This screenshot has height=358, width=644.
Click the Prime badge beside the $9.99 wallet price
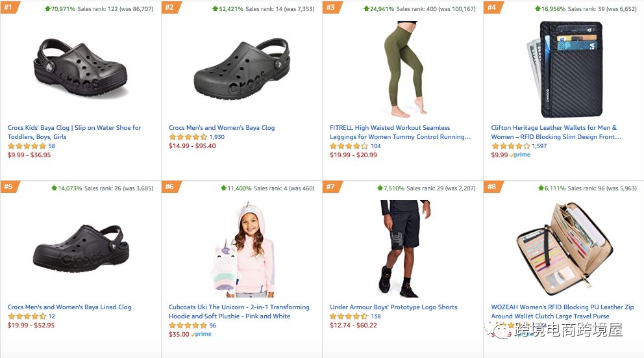(x=520, y=155)
